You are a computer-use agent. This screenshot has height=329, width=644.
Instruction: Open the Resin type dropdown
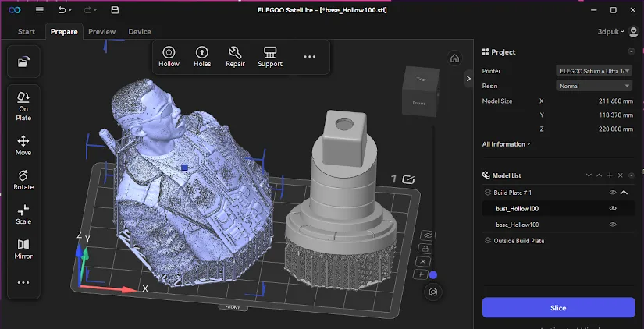594,86
